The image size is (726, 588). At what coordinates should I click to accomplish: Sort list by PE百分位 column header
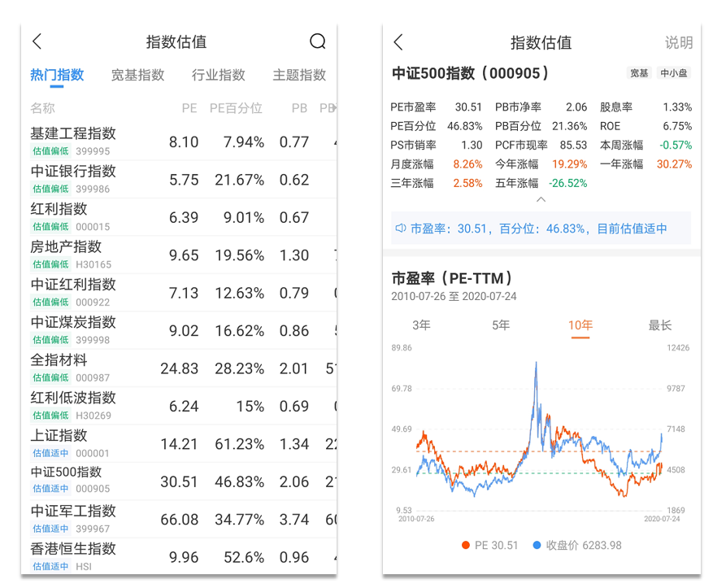[x=236, y=108]
